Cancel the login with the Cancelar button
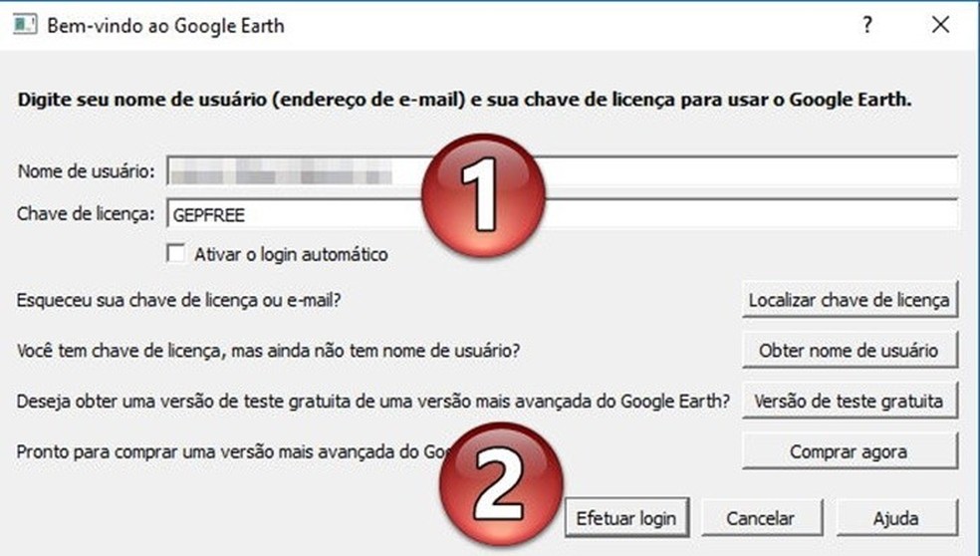Image resolution: width=980 pixels, height=556 pixels. point(761,518)
